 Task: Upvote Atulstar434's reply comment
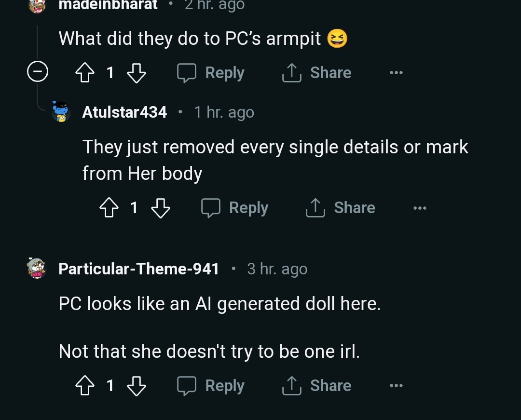coord(110,208)
